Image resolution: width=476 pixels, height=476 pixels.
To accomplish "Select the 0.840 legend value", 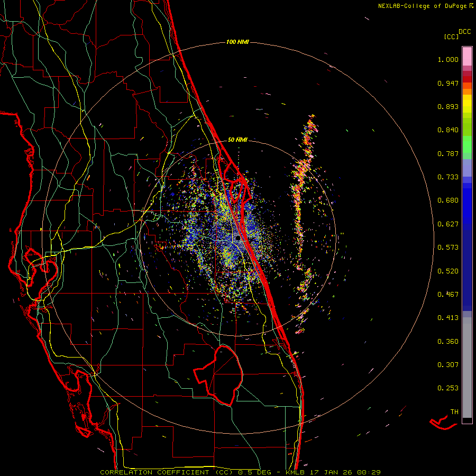I will tap(448, 130).
